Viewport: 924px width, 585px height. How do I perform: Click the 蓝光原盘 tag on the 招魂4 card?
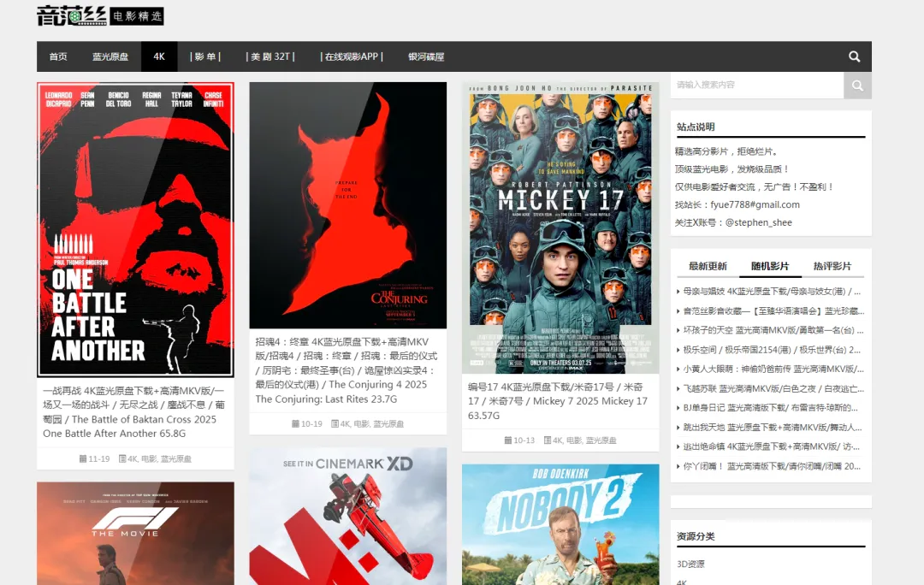click(x=388, y=424)
